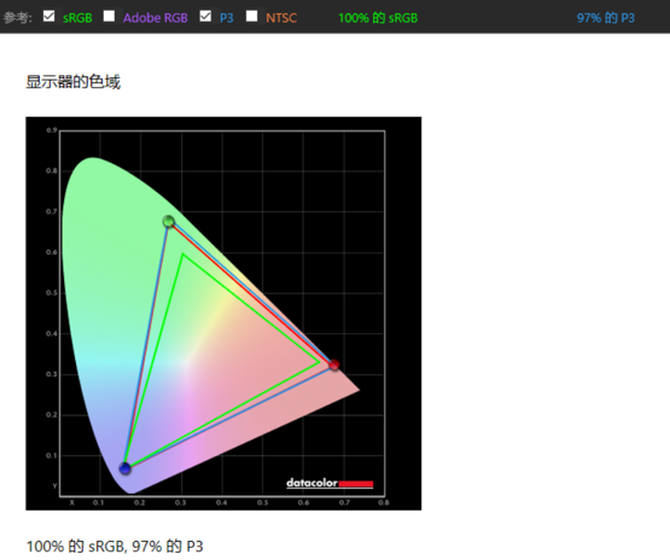Click the top vertex of green sRGB triangle
Image resolution: width=670 pixels, height=560 pixels.
182,254
